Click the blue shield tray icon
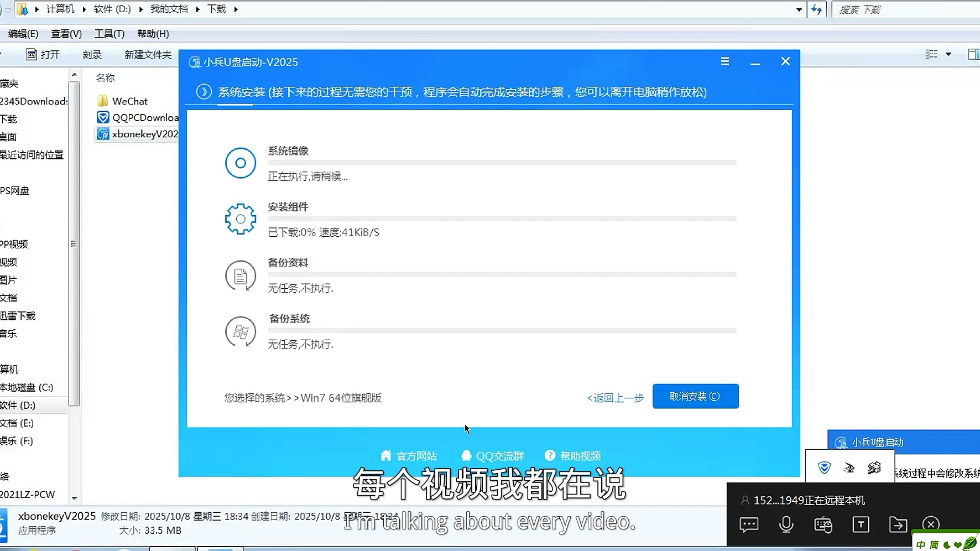 tap(824, 467)
